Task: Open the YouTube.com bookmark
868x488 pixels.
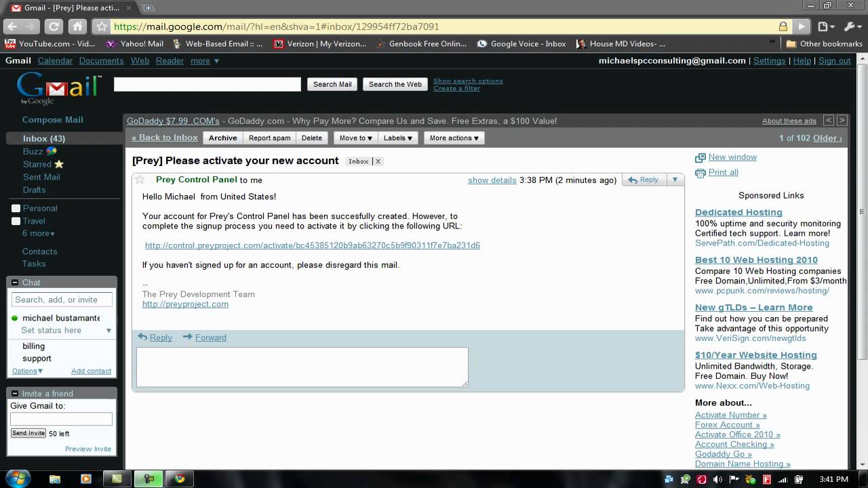Action: [50, 43]
